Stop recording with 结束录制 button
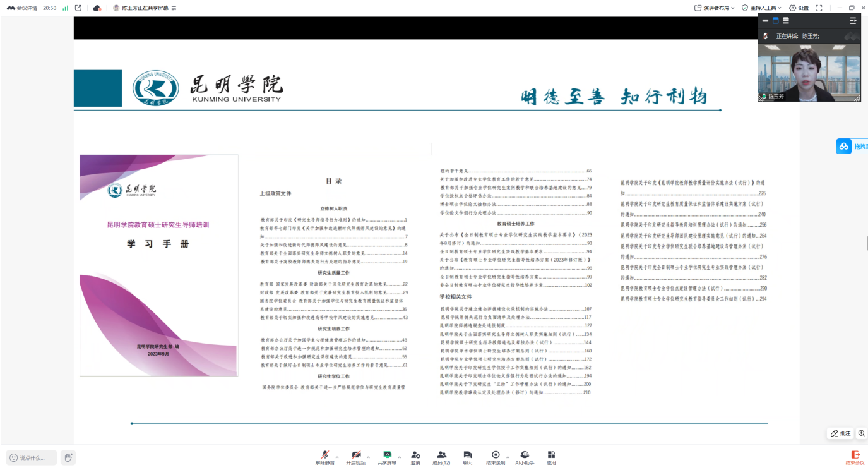This screenshot has height=470, width=868. pyautogui.click(x=496, y=457)
